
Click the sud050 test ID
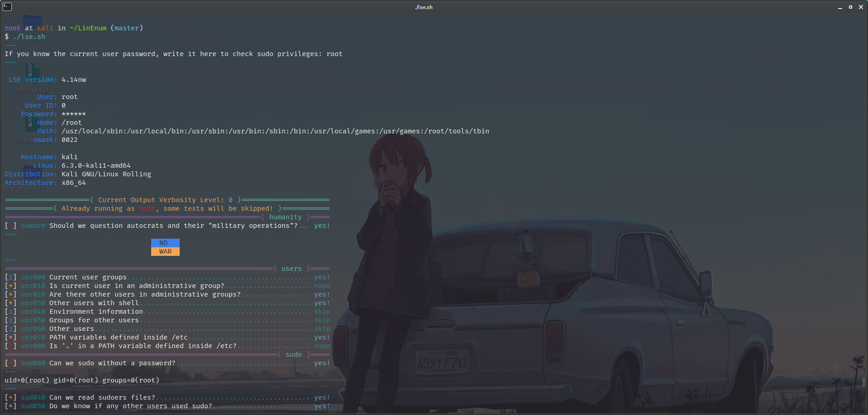(x=33, y=406)
